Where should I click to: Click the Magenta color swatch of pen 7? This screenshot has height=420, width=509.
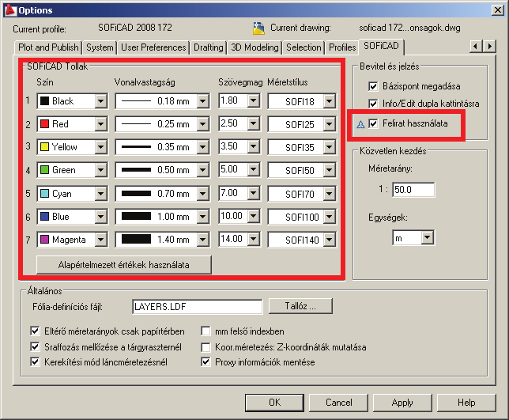click(44, 240)
